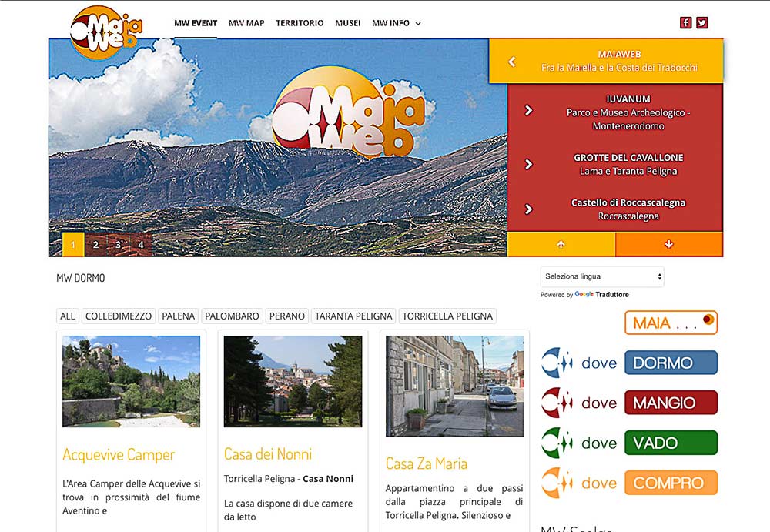
Task: Open the MW EVENT menu
Action: click(196, 23)
